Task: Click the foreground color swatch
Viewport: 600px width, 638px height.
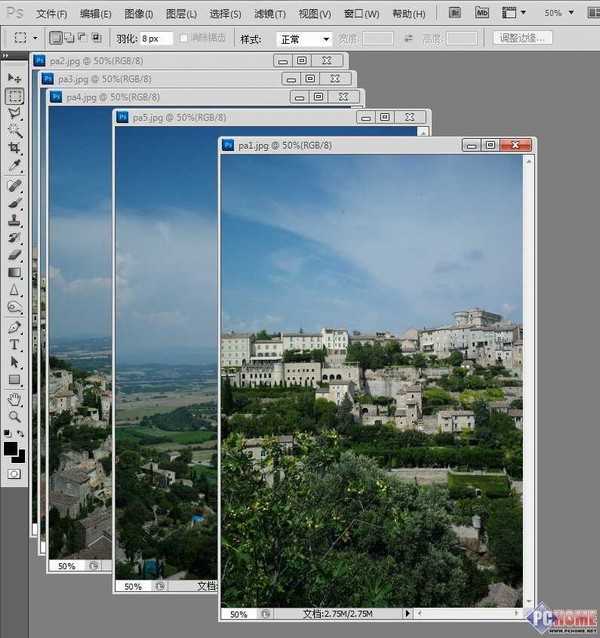Action: (x=11, y=448)
